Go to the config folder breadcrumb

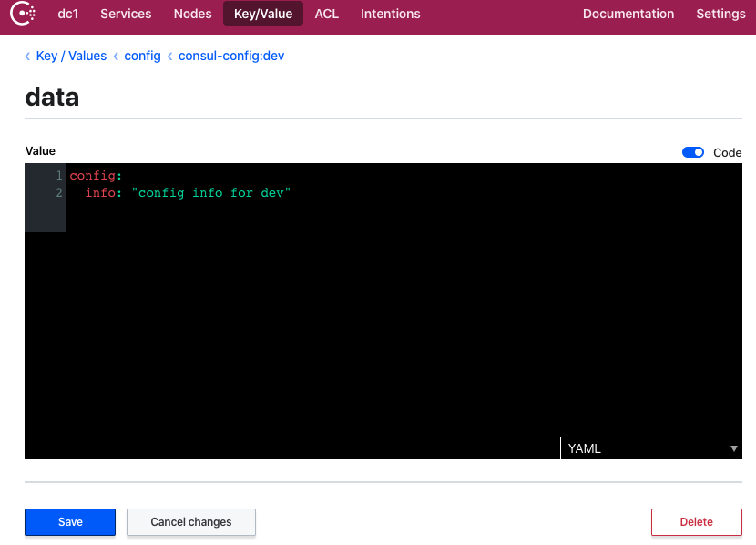[142, 56]
